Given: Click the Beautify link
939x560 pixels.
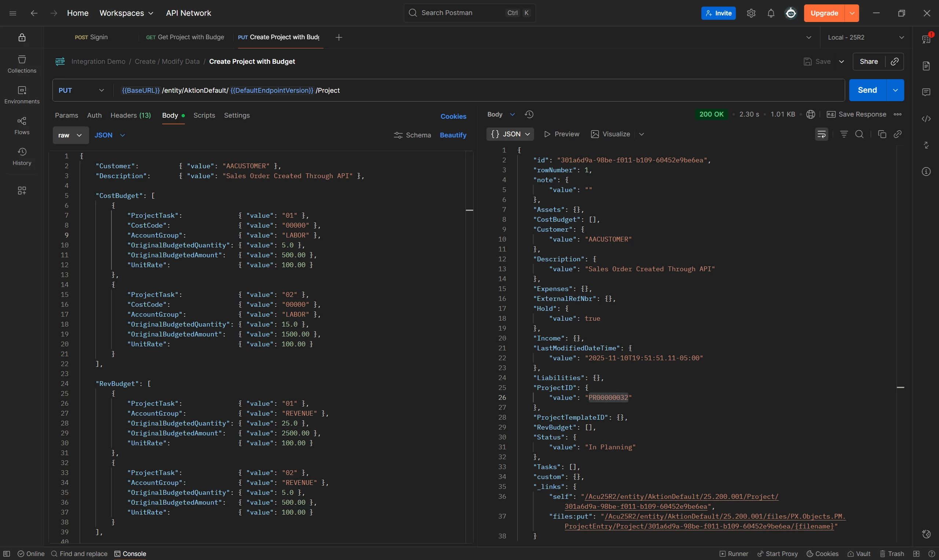Looking at the screenshot, I should coord(453,135).
